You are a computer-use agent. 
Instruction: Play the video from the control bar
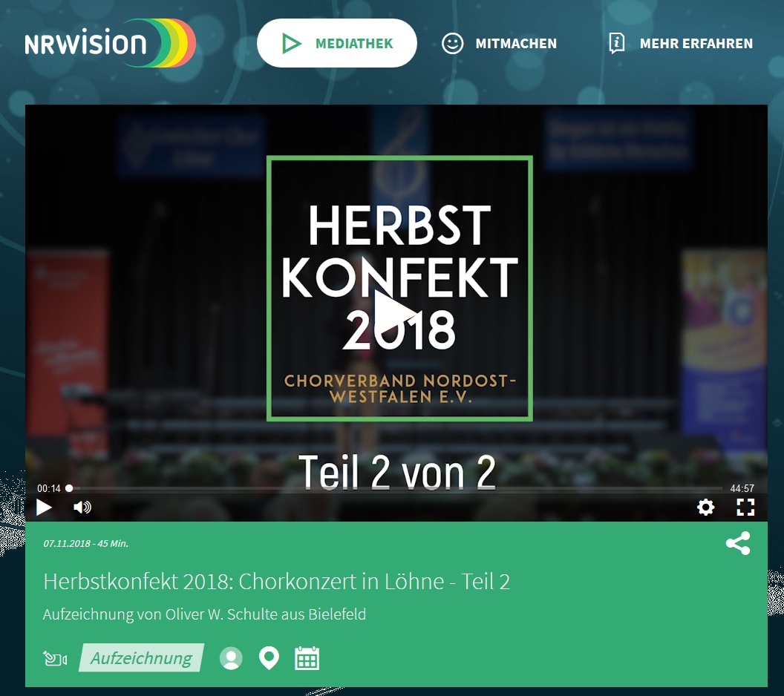[44, 507]
